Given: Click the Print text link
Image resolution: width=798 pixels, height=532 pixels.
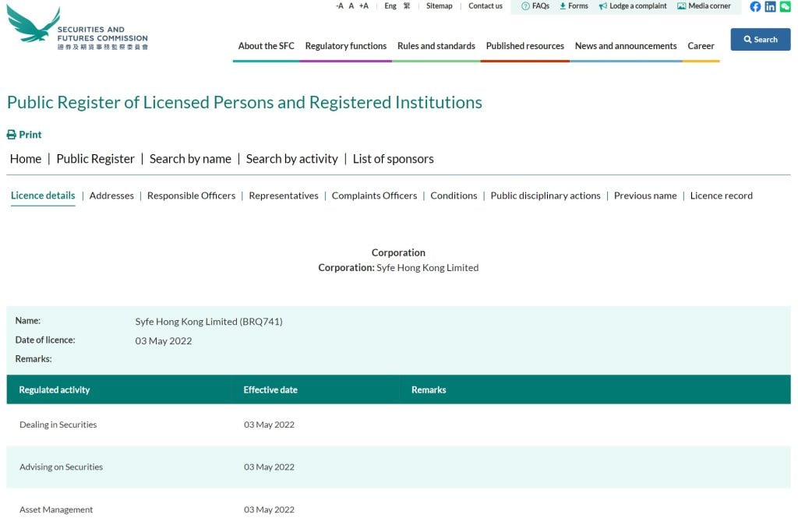Looking at the screenshot, I should pyautogui.click(x=30, y=135).
